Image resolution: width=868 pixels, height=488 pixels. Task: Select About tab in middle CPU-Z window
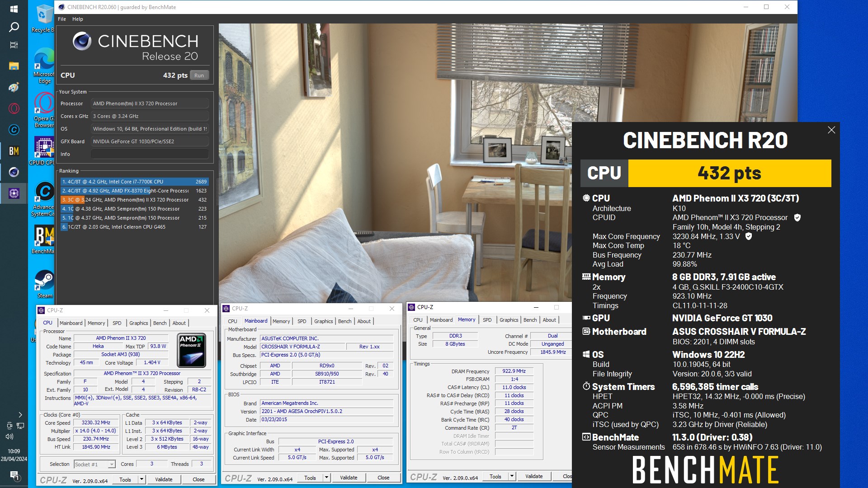pos(364,321)
